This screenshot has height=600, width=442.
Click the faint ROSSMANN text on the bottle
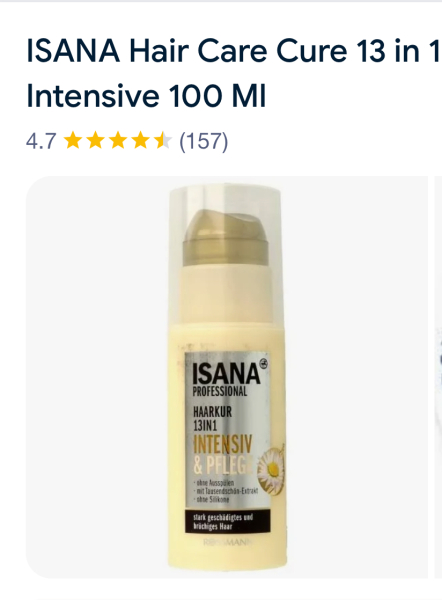pos(228,541)
